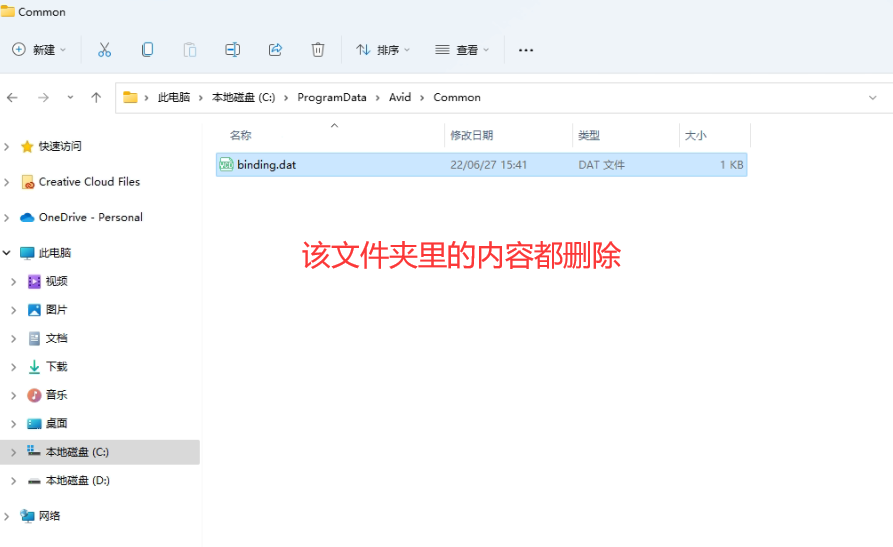Open the 排序 (Sort) dropdown menu
Viewport: 893px width, 547px height.
[383, 50]
